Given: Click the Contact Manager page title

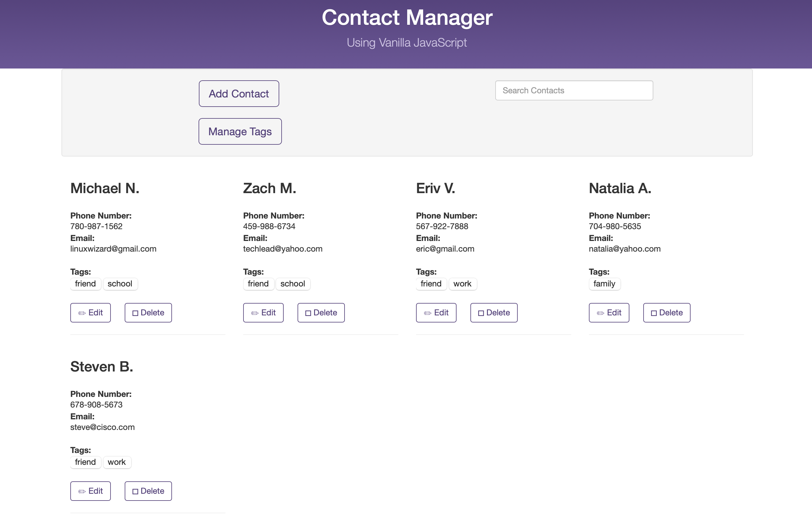Looking at the screenshot, I should [407, 17].
